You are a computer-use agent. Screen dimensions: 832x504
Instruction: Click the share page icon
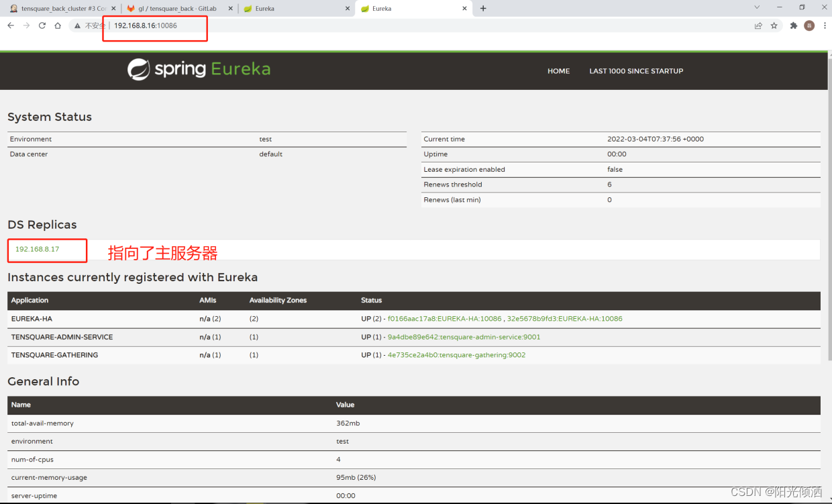[758, 26]
